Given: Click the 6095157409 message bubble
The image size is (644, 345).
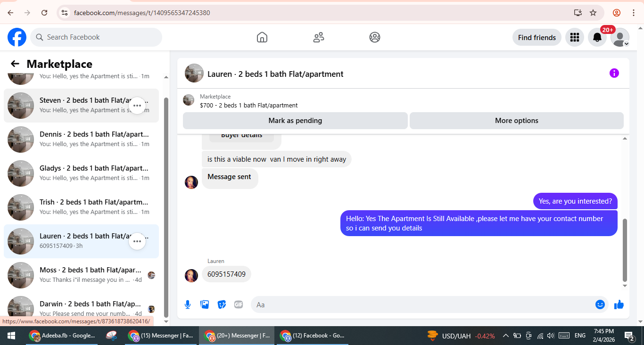Looking at the screenshot, I should click(x=226, y=274).
